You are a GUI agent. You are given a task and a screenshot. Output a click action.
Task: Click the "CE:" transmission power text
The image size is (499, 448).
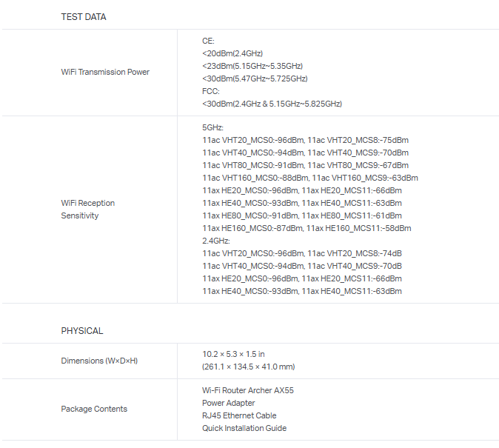208,41
